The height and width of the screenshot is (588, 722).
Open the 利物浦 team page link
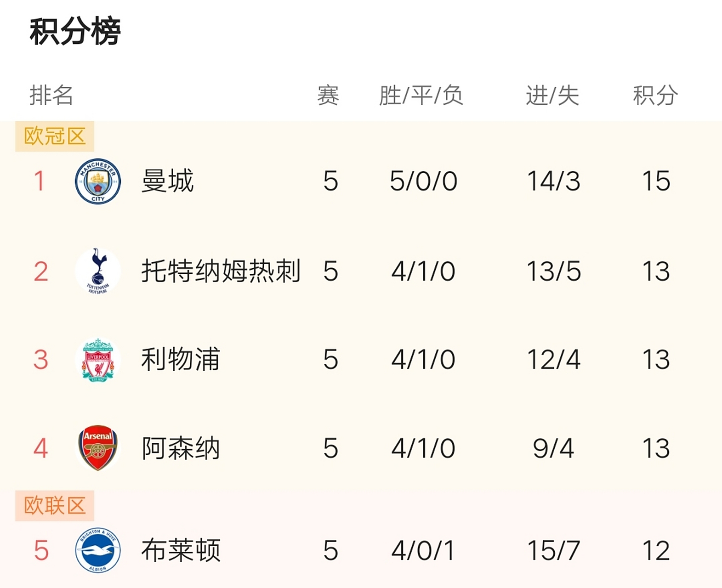coord(180,360)
